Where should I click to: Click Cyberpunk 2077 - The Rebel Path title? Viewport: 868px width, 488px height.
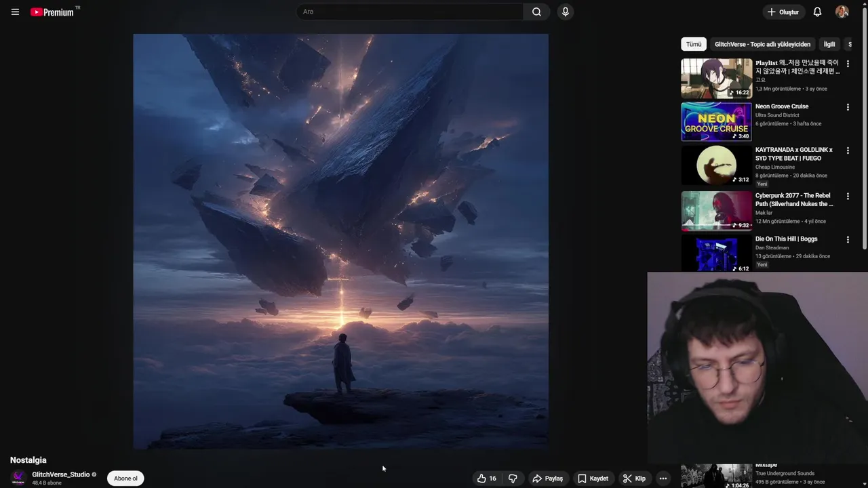794,200
